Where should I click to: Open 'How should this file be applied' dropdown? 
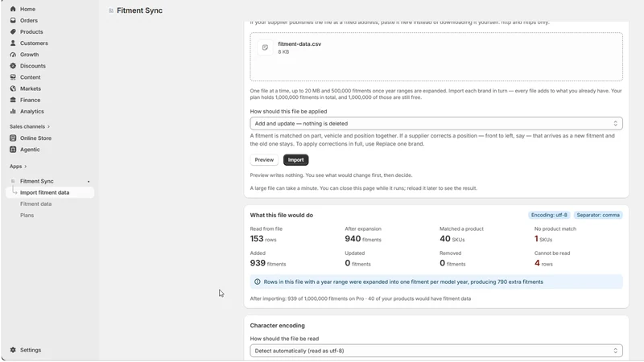coord(436,124)
